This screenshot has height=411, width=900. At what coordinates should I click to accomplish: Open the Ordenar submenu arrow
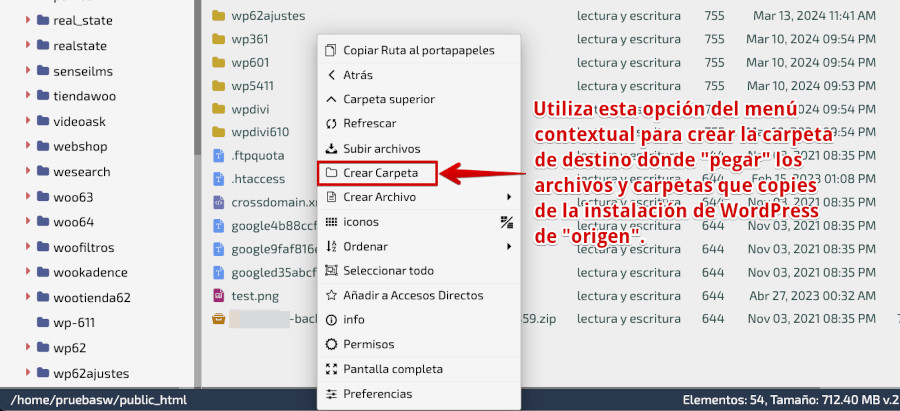pos(509,246)
